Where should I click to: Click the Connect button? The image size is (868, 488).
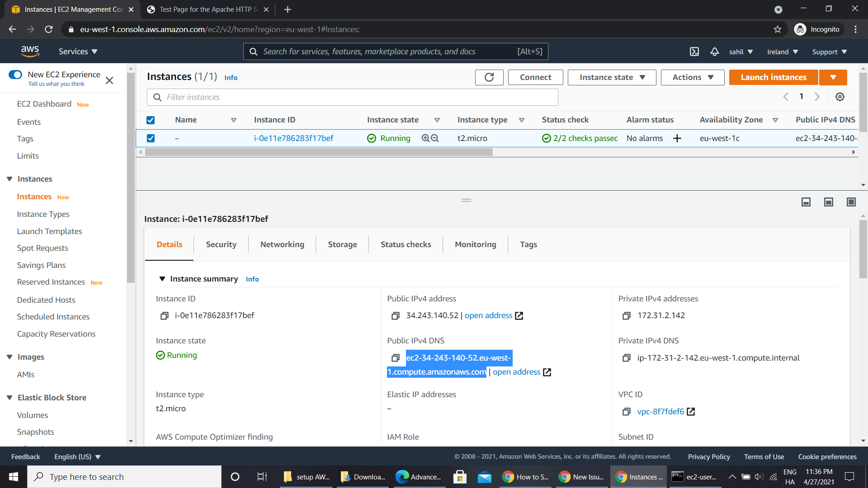pos(535,77)
